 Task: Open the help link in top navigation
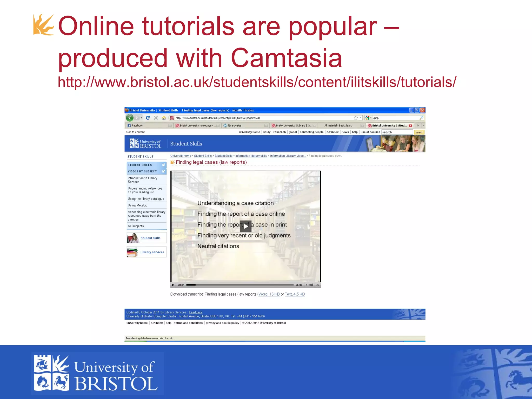pyautogui.click(x=355, y=132)
